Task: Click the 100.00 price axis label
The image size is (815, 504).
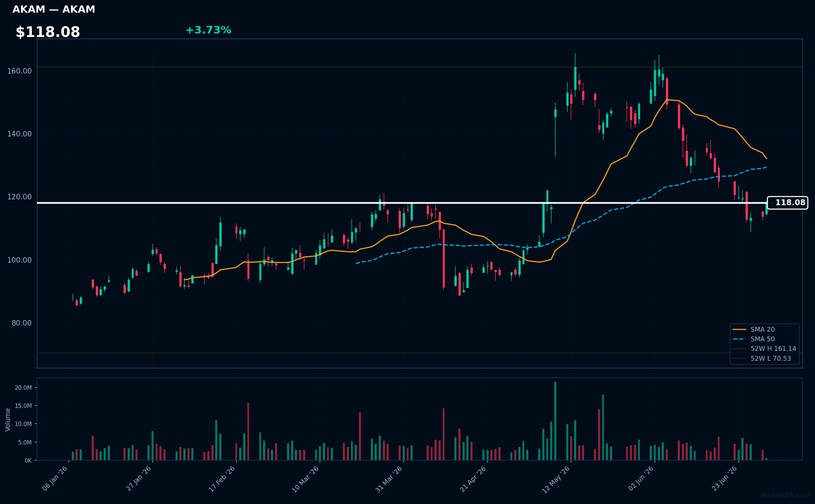Action: pos(20,260)
